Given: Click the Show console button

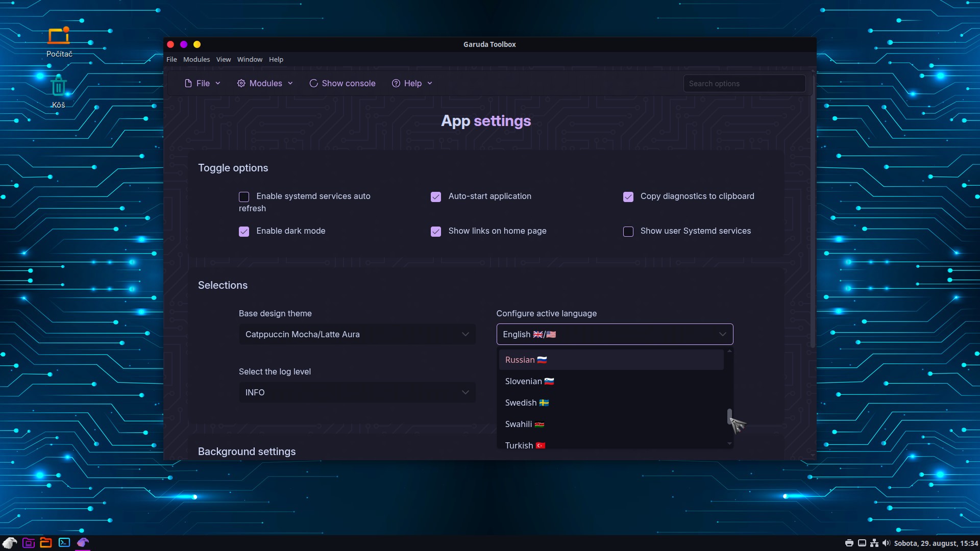Looking at the screenshot, I should coord(342,83).
